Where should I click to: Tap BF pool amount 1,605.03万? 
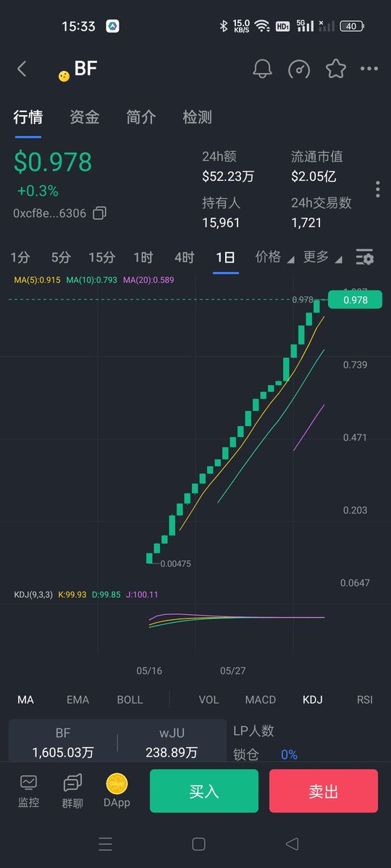click(x=63, y=752)
